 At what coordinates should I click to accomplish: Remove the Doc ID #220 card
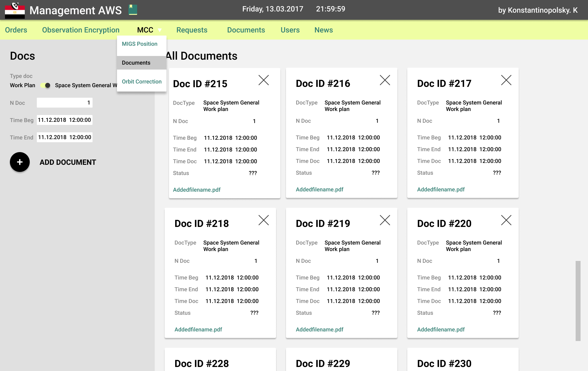506,220
